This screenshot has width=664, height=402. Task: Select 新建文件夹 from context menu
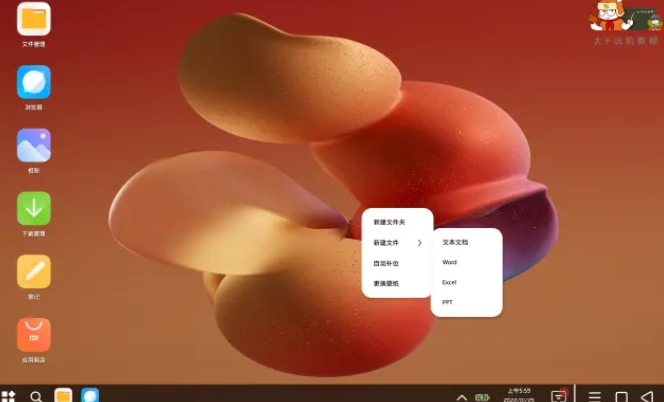click(x=389, y=222)
